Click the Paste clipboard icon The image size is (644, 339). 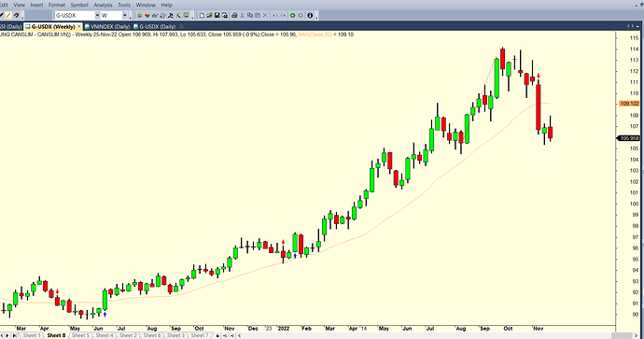[258, 16]
